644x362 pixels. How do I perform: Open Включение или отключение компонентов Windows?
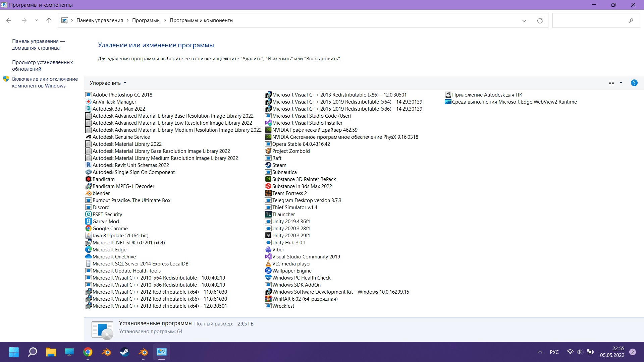(x=45, y=82)
